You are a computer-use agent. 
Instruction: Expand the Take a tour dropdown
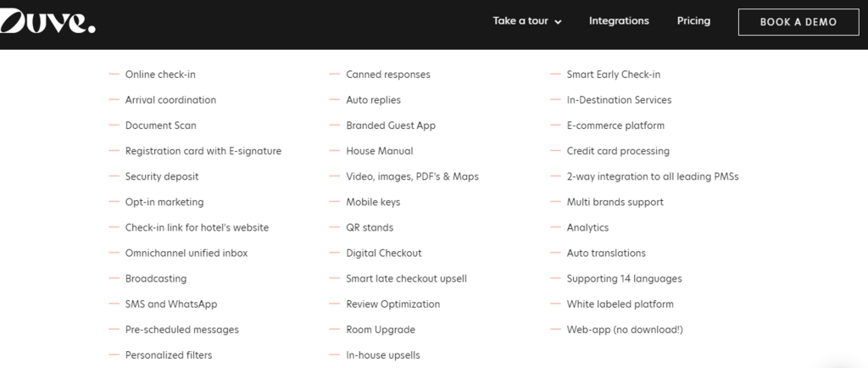coord(520,21)
